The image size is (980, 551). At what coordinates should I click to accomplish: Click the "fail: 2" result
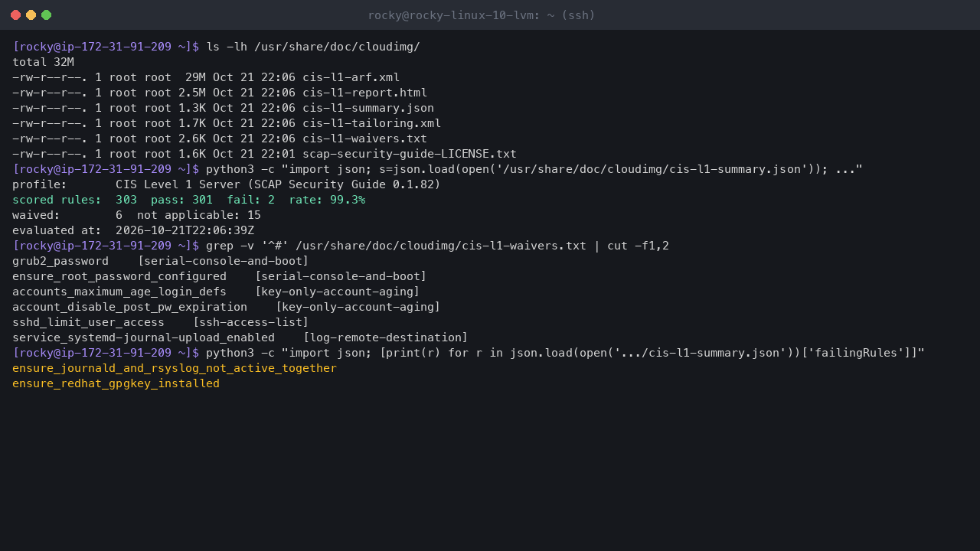[250, 200]
